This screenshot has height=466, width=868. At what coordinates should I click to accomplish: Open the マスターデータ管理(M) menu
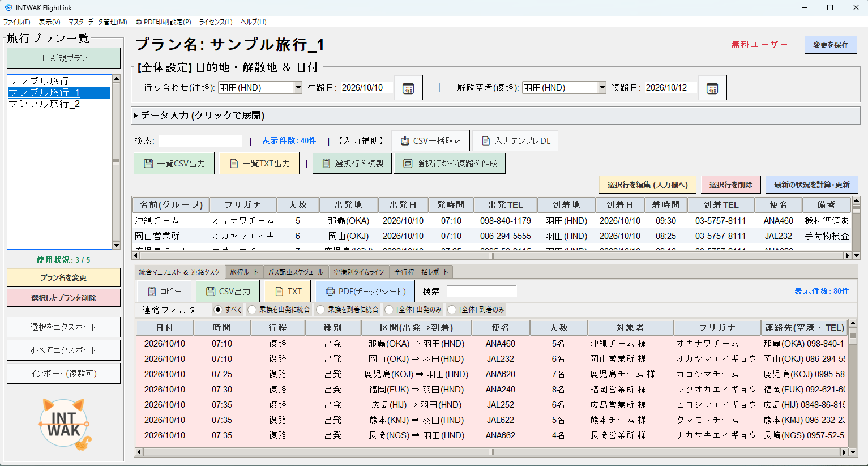(98, 22)
